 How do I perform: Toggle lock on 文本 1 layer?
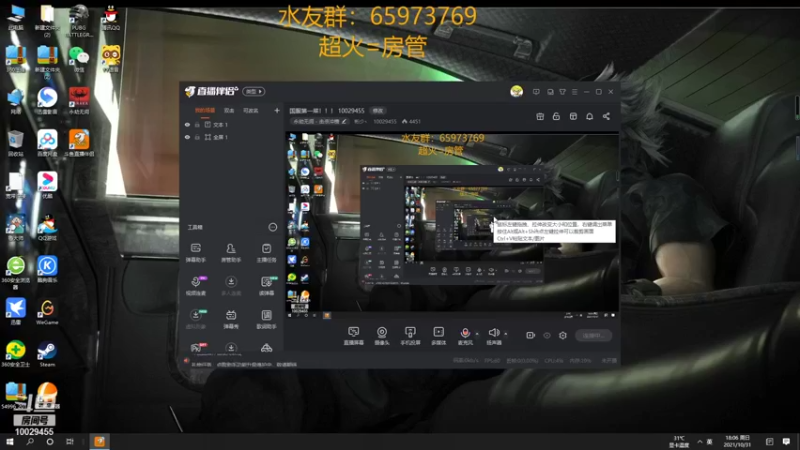coord(197,124)
